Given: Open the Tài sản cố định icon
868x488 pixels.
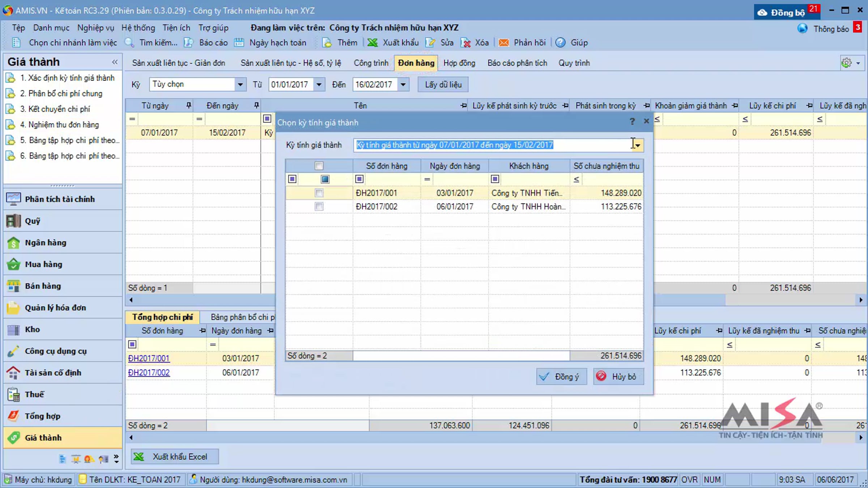Looking at the screenshot, I should 13,373.
